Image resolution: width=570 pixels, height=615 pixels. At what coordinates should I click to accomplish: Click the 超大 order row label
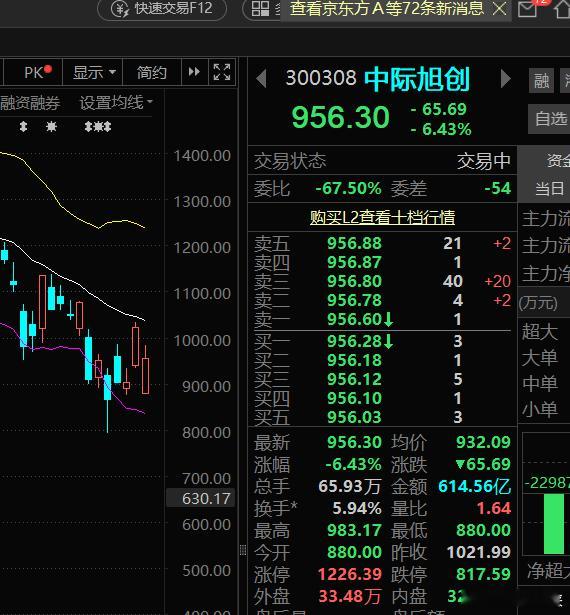pyautogui.click(x=539, y=332)
